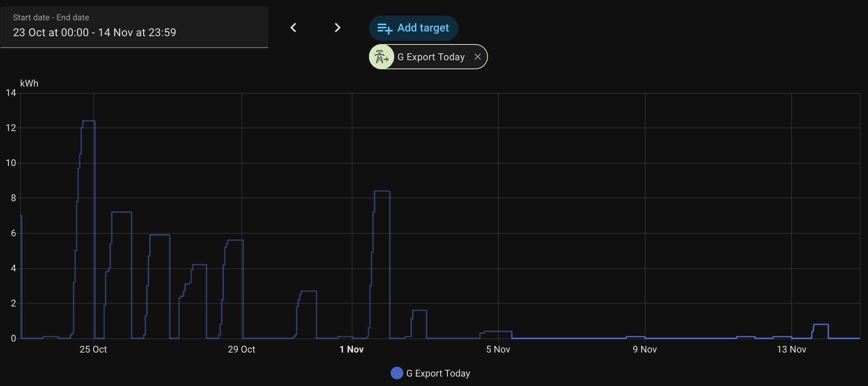Viewport: 868px width, 386px height.
Task: Click the 9 Nov axis label
Action: coord(645,349)
